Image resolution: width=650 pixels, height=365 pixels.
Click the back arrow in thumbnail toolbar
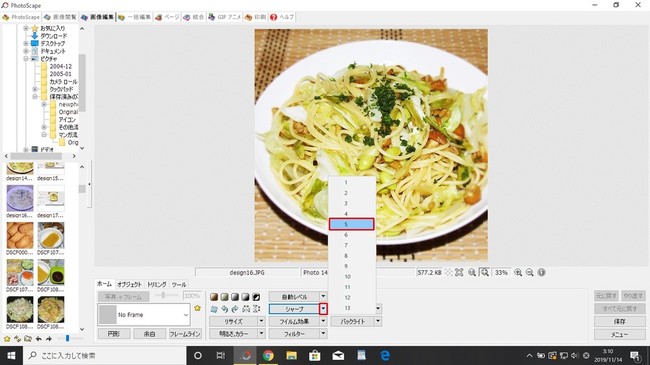click(39, 339)
